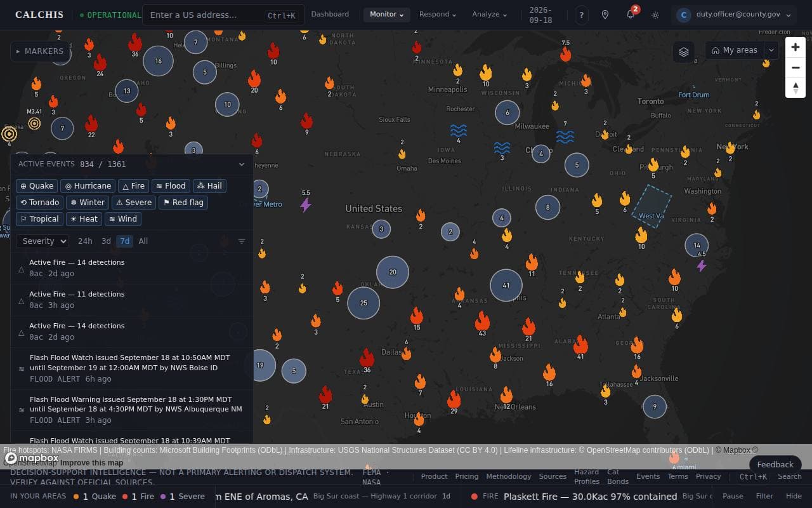This screenshot has width=812, height=508.
Task: Reset map bearing with compass button
Action: (796, 88)
